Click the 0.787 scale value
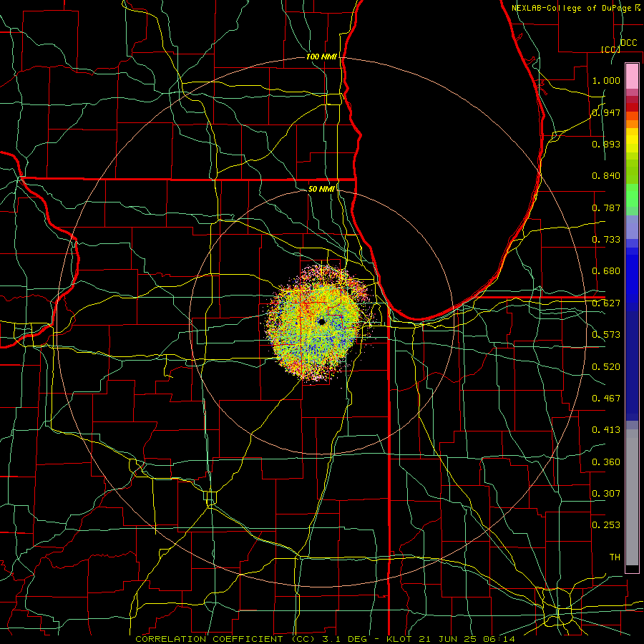The image size is (644, 644). coord(606,208)
